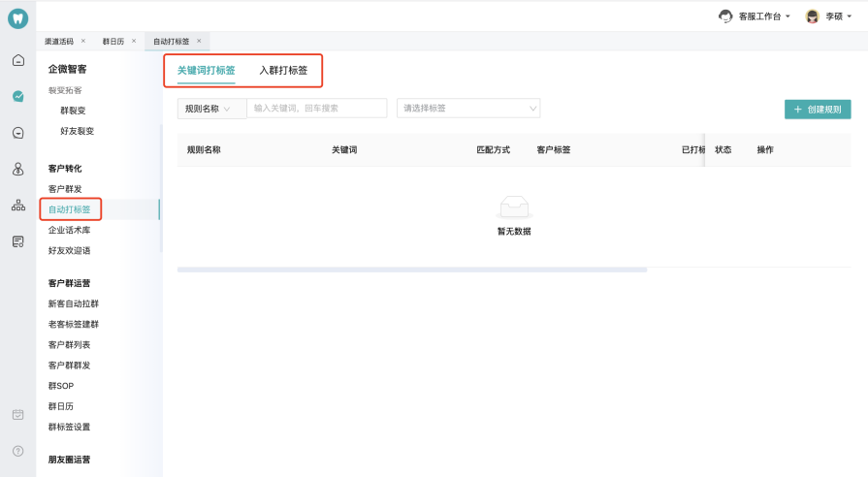Click the help question mark icon
The image size is (868, 477).
[x=17, y=451]
